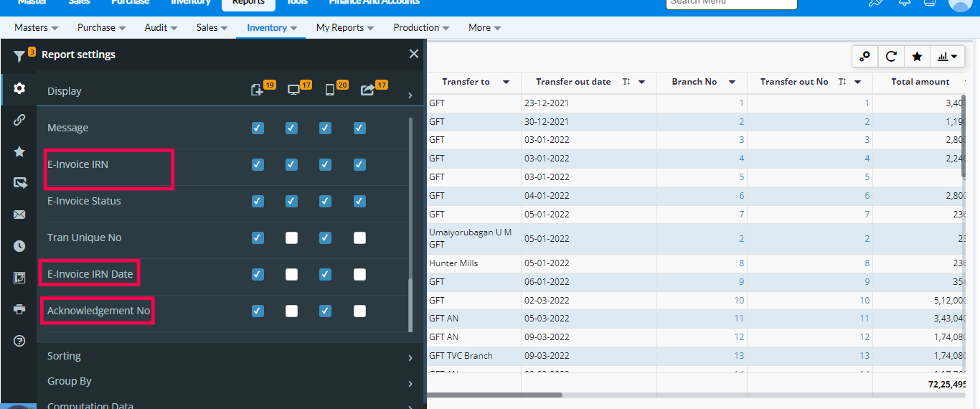
Task: Open the link icon tab in sidebar
Action: tap(19, 120)
